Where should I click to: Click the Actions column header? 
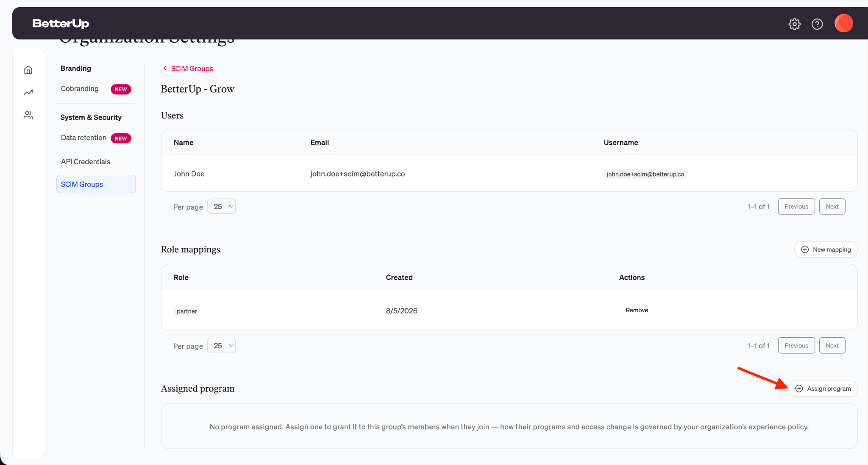[x=632, y=277]
